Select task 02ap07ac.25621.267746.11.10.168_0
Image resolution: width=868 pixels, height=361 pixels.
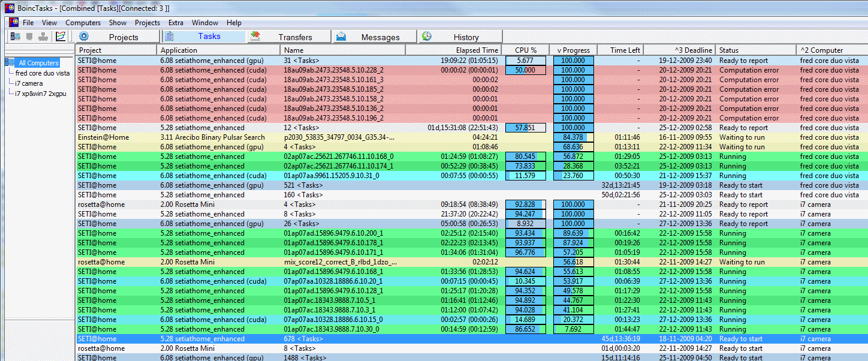[x=339, y=157]
